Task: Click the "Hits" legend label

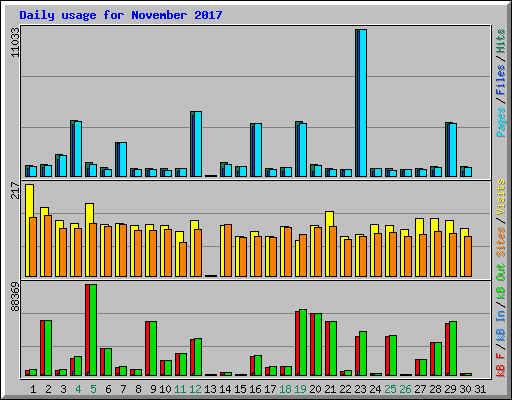Action: (x=501, y=41)
